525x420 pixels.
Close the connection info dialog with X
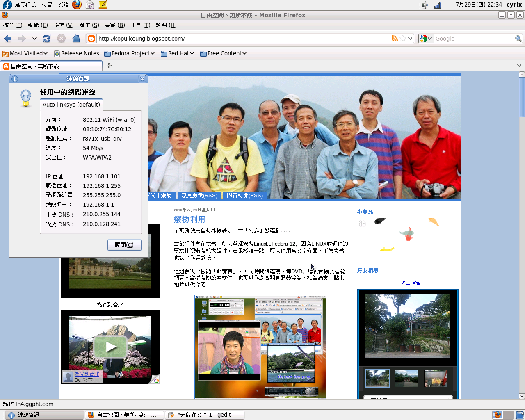point(142,79)
